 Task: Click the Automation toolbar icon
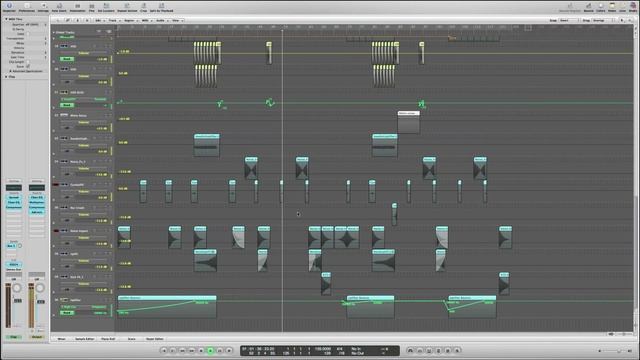77,7
